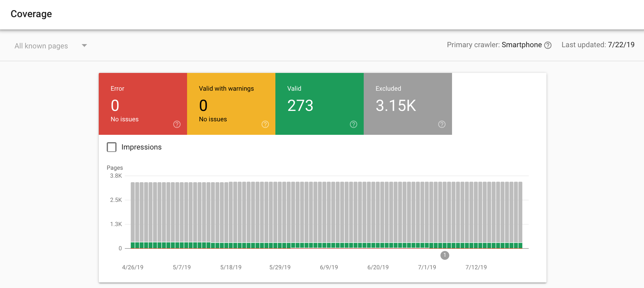Toggle the Excluded 3.15K tab
The width and height of the screenshot is (644, 288).
(408, 104)
